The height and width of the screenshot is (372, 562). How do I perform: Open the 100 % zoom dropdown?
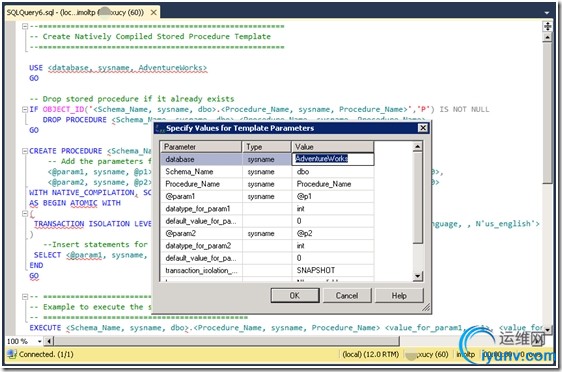(39, 341)
